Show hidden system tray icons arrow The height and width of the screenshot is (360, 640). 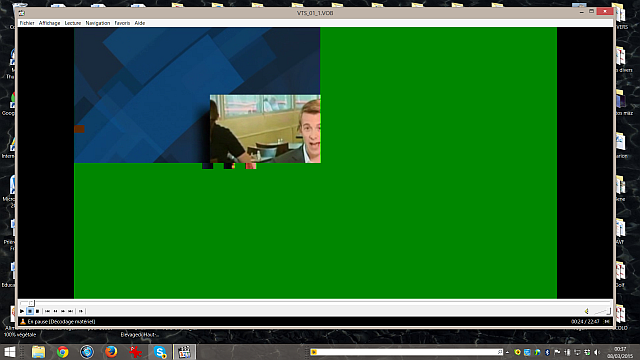pyautogui.click(x=507, y=352)
